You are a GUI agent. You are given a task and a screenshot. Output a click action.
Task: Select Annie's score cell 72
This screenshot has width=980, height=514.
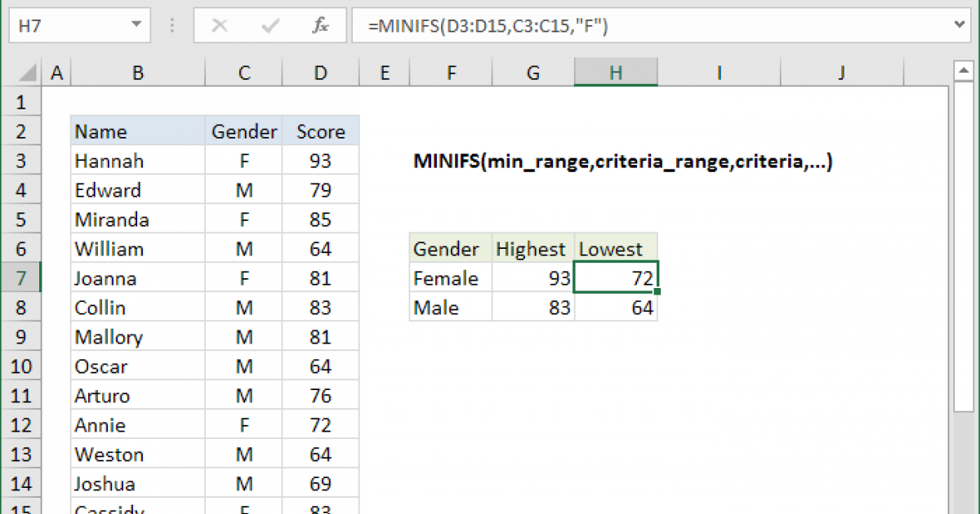[320, 425]
